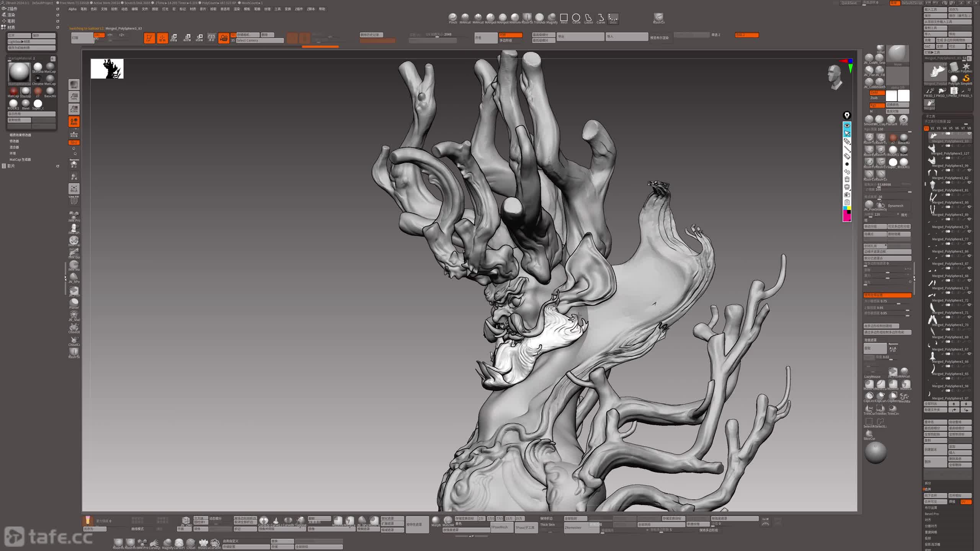Viewport: 980px width, 551px height.
Task: Open the Select Camera dropdown
Action: 259,41
